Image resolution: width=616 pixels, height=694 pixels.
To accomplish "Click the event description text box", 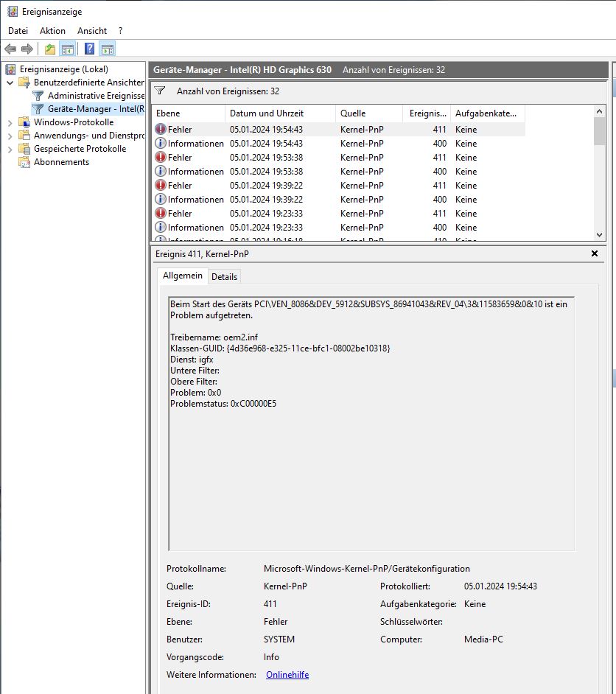I will [371, 424].
